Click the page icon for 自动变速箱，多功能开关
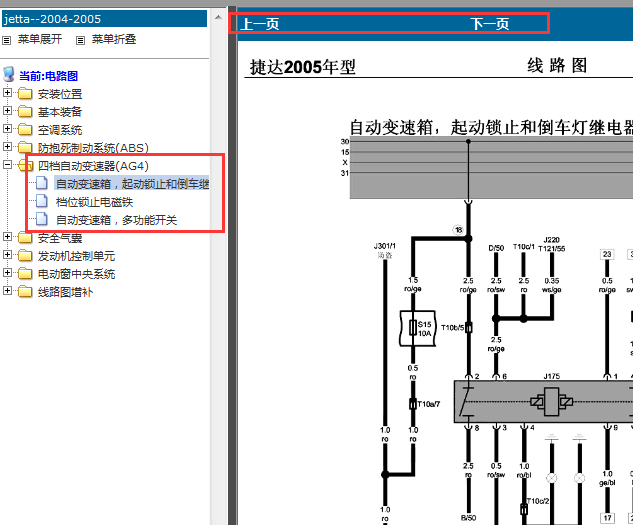633x525 pixels. (42, 219)
